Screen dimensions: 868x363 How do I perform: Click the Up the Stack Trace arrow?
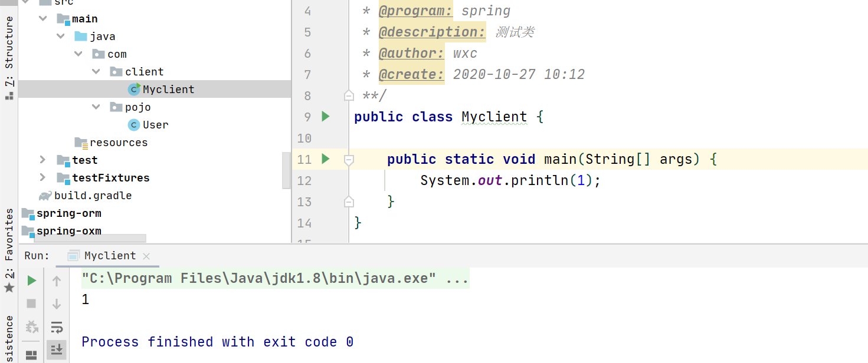pyautogui.click(x=57, y=281)
